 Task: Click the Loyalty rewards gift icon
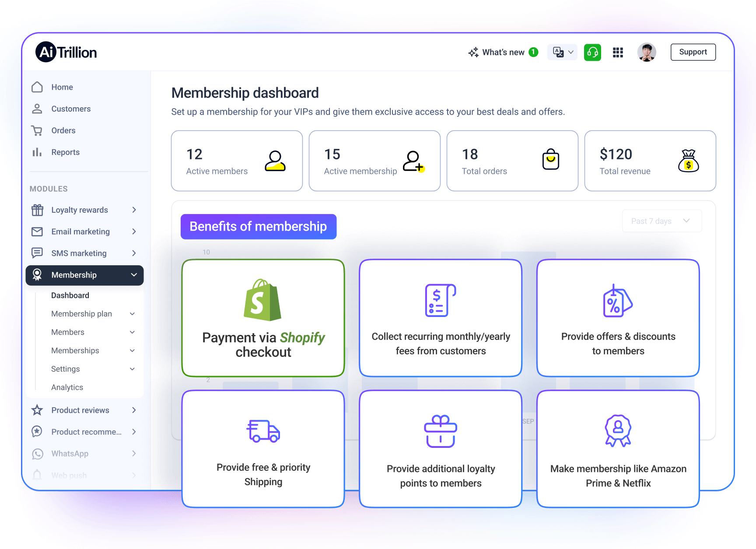(x=37, y=210)
